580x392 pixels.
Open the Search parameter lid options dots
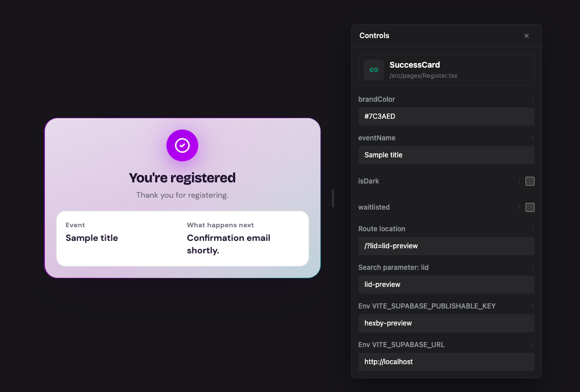[x=533, y=268]
